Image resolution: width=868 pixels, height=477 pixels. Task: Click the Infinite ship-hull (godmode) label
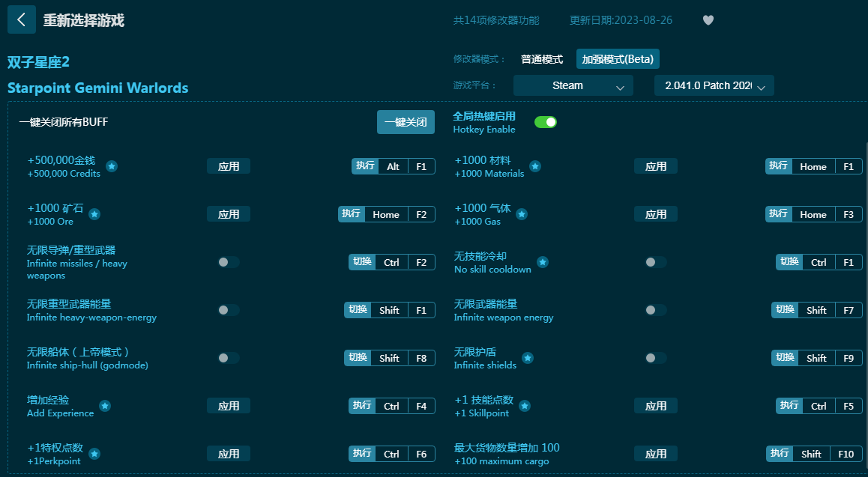click(x=88, y=365)
